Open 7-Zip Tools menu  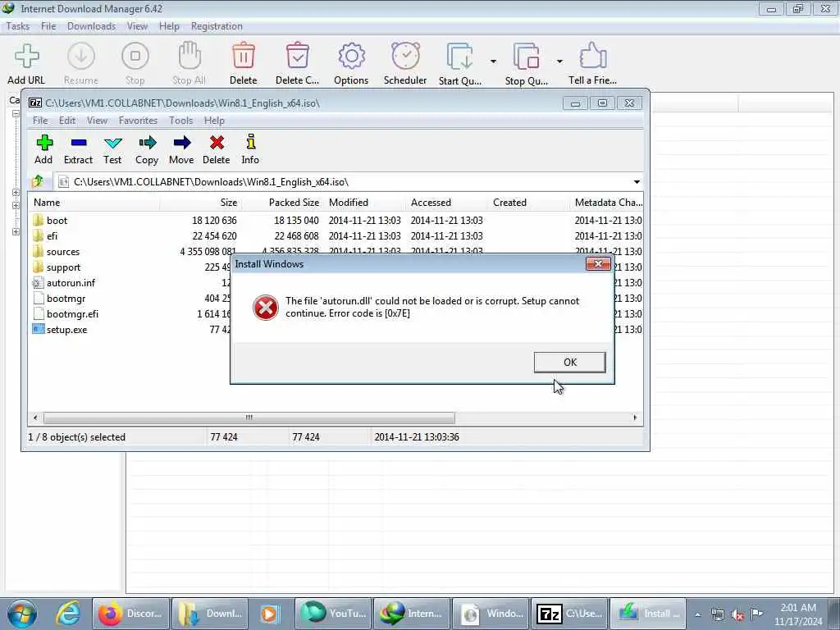[180, 121]
